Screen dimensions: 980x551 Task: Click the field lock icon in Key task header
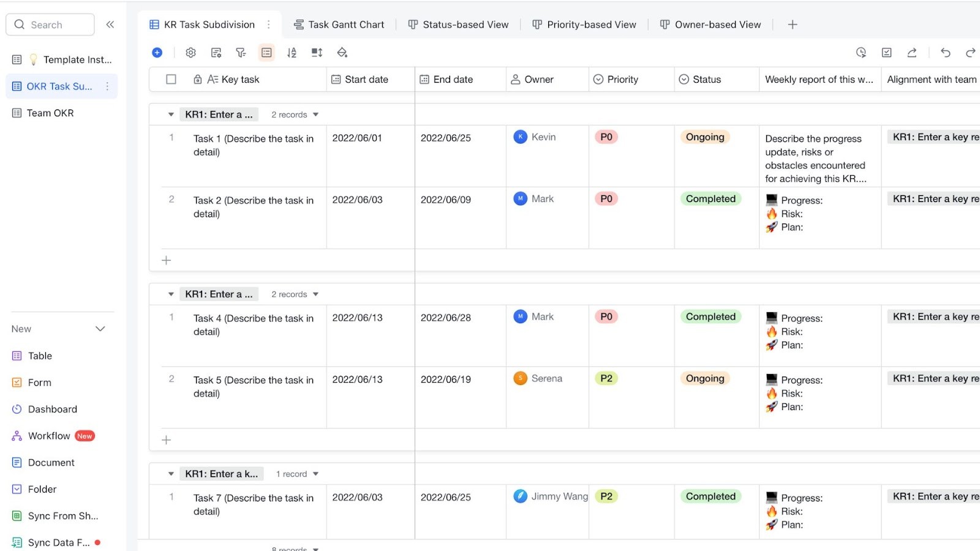pyautogui.click(x=197, y=79)
